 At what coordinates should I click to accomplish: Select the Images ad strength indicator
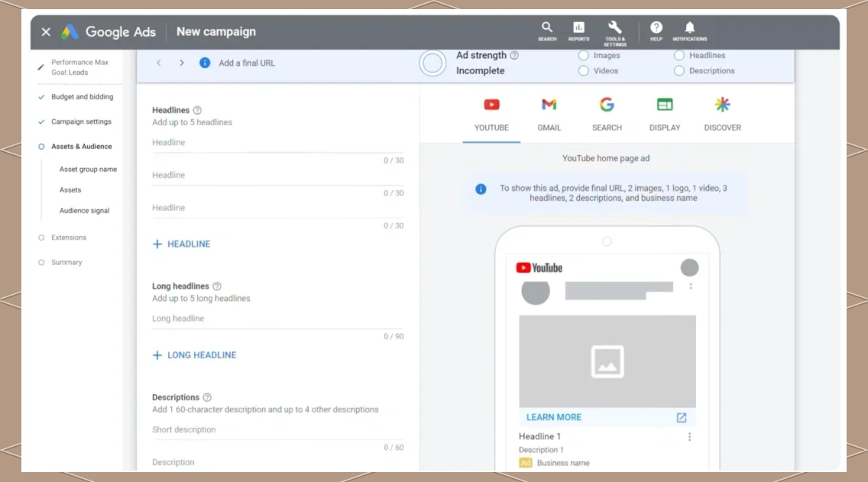pos(584,55)
